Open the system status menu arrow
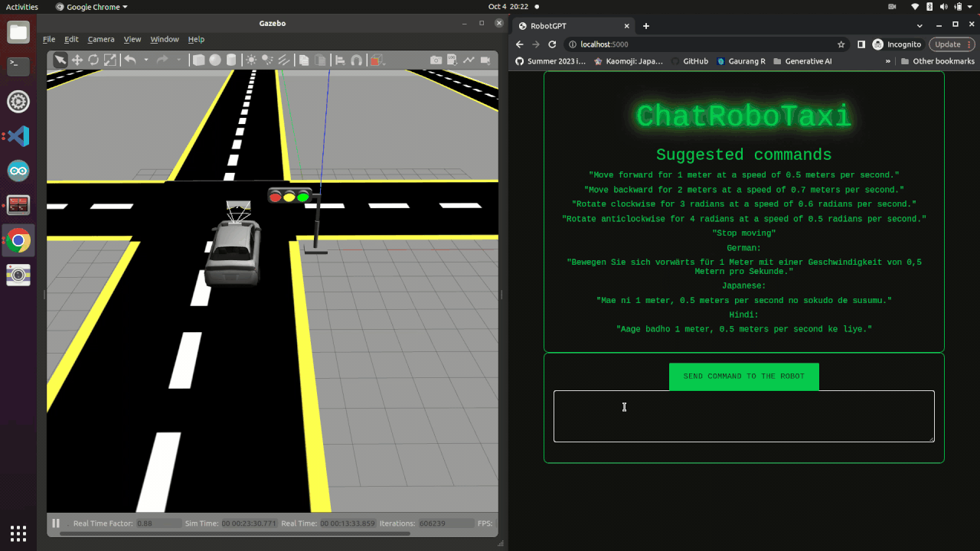Image resolution: width=980 pixels, height=551 pixels. click(x=970, y=7)
